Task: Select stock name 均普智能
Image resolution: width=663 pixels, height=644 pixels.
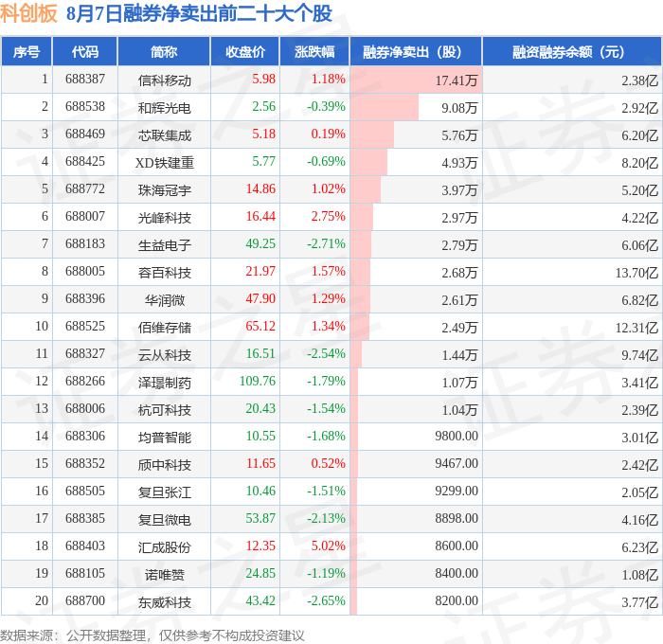Action: pyautogui.click(x=165, y=438)
